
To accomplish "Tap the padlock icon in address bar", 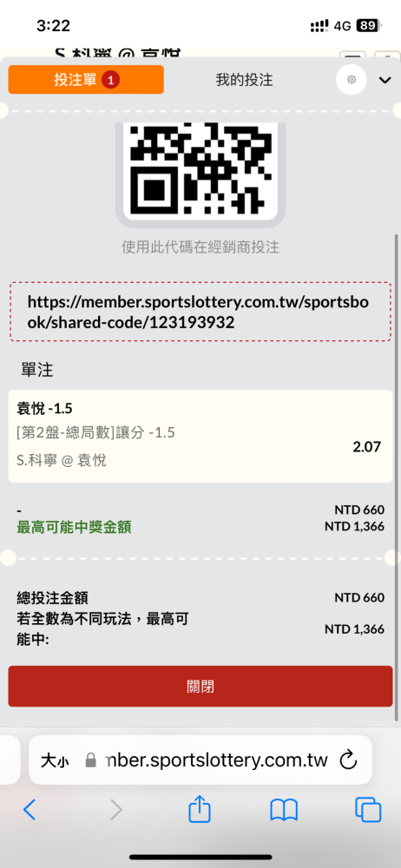I will point(91,760).
